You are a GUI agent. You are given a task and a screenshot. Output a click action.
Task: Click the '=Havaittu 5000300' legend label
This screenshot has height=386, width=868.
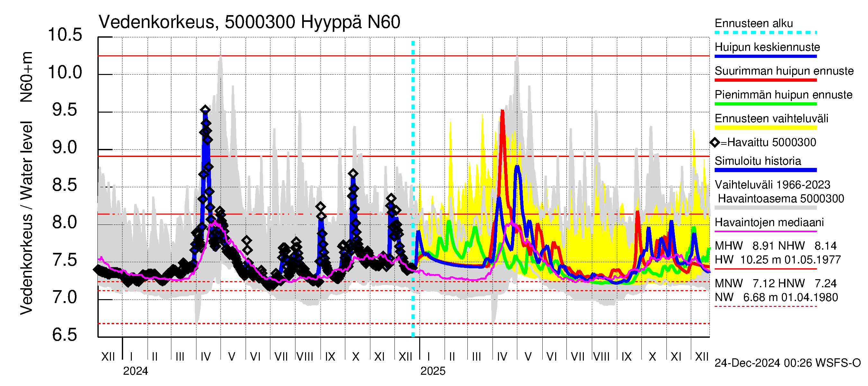pyautogui.click(x=768, y=142)
